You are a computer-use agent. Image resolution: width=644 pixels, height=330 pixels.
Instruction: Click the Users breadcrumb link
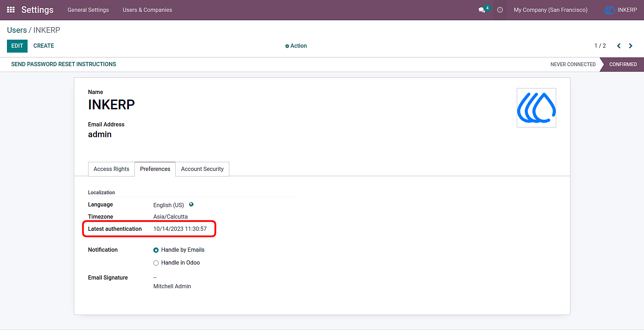[x=17, y=30]
